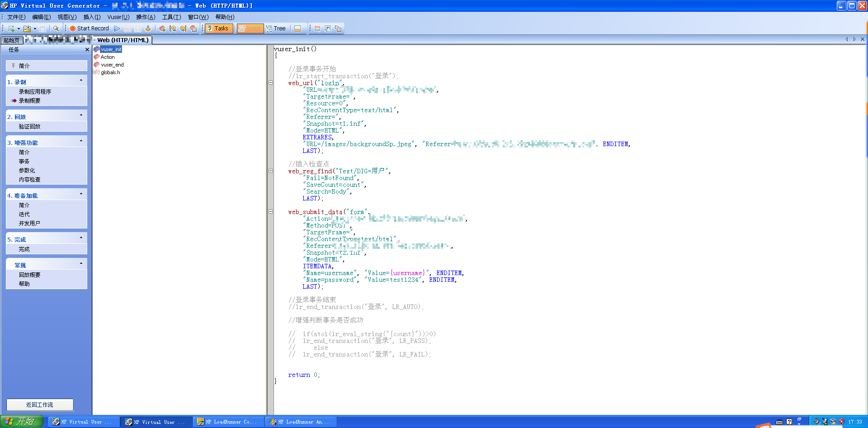Image resolution: width=868 pixels, height=428 pixels.
Task: Click the 开始 Start button on taskbar
Action: pos(21,422)
